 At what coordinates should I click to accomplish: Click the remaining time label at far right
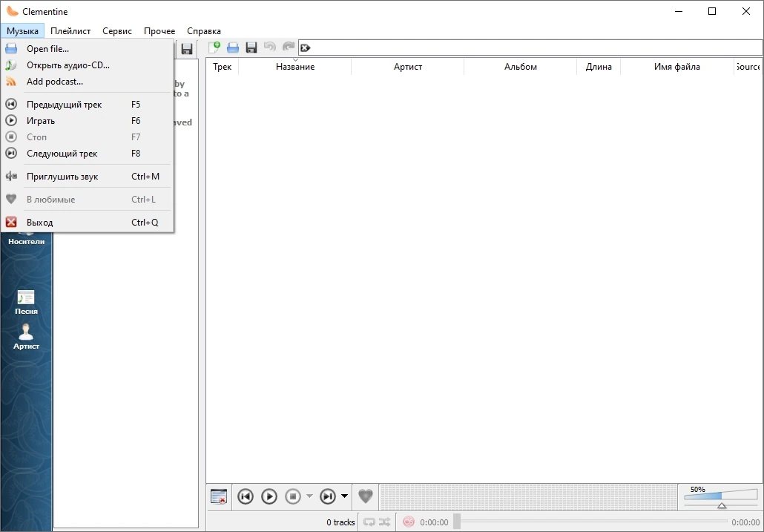(745, 522)
